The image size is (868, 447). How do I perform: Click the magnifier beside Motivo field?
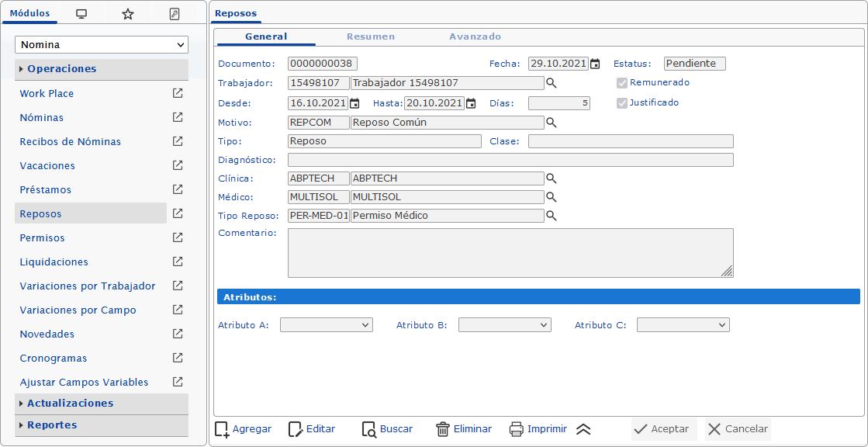click(x=552, y=123)
